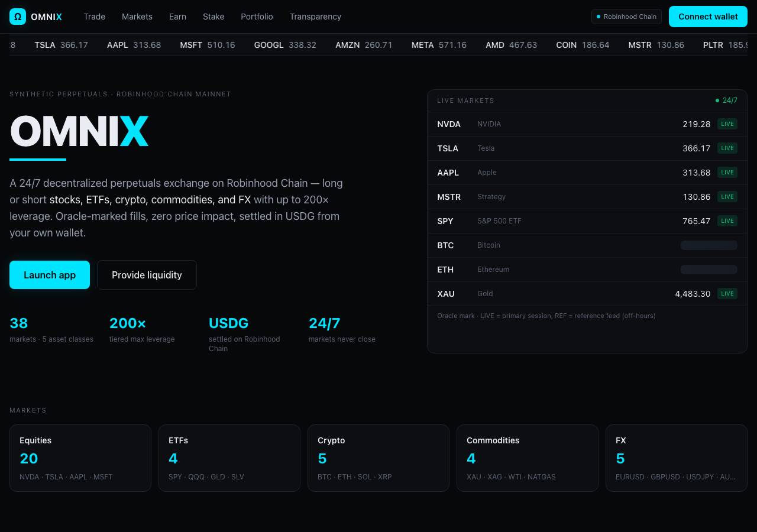757x532 pixels.
Task: Open the Equities market category card
Action: point(80,458)
